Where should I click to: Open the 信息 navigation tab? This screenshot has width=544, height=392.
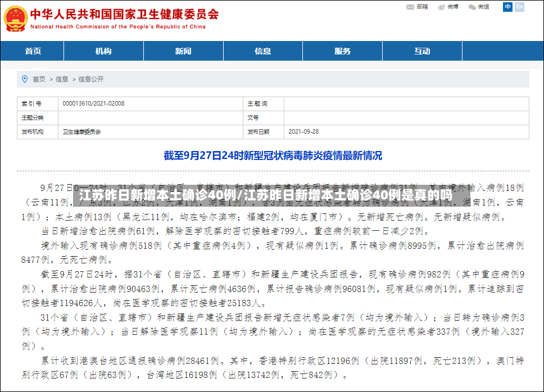262,51
